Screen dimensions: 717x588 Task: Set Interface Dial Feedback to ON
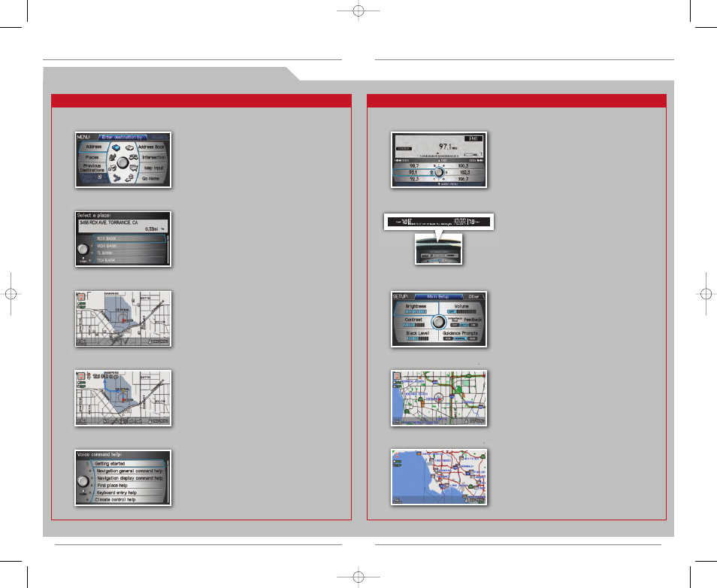click(x=473, y=325)
